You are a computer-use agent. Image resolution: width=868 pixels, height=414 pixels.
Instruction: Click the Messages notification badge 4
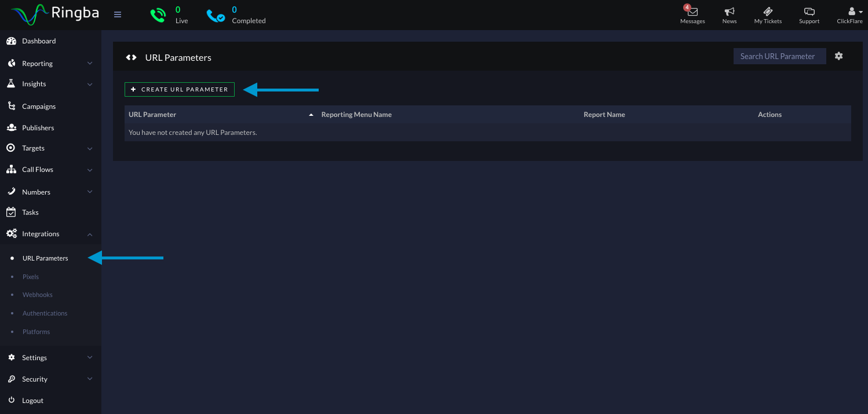[687, 8]
